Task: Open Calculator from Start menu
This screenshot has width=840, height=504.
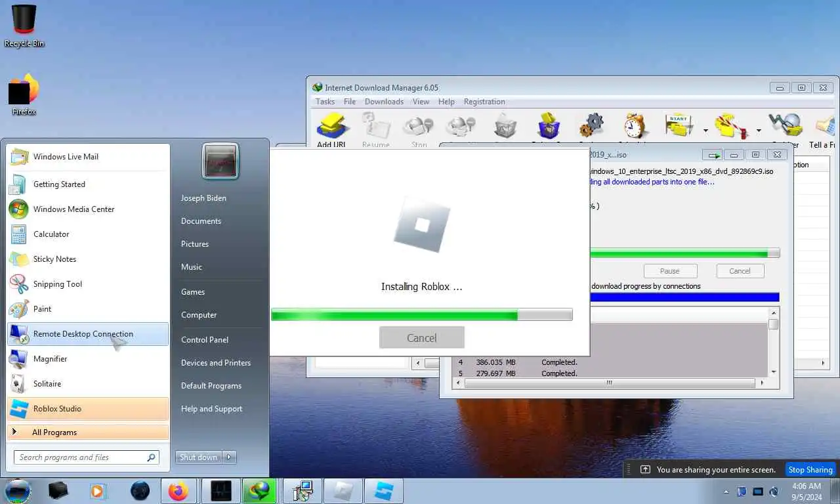Action: pos(87,234)
